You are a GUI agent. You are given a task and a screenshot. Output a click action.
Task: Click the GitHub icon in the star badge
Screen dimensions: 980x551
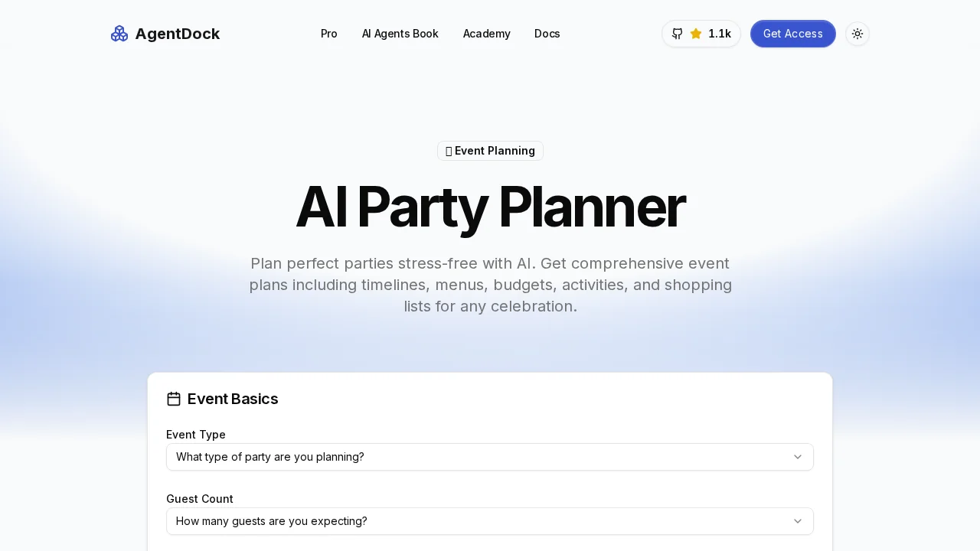click(x=677, y=34)
